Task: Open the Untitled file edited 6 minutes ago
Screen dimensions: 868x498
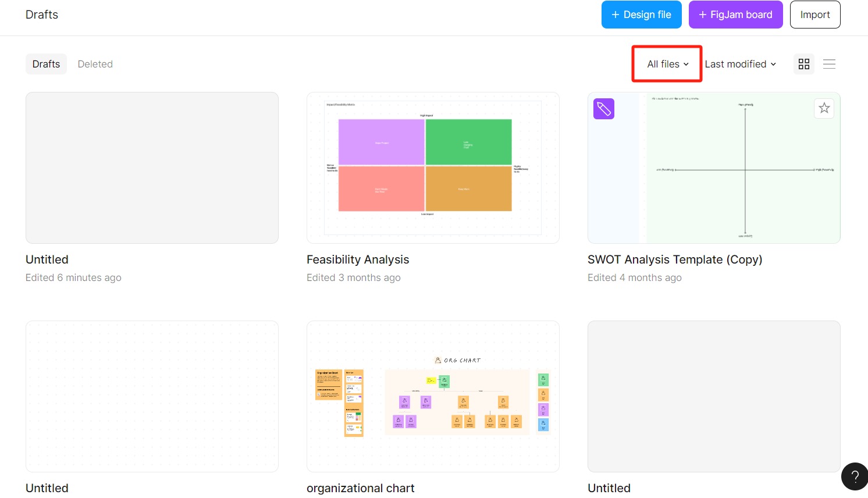Action: pos(152,168)
